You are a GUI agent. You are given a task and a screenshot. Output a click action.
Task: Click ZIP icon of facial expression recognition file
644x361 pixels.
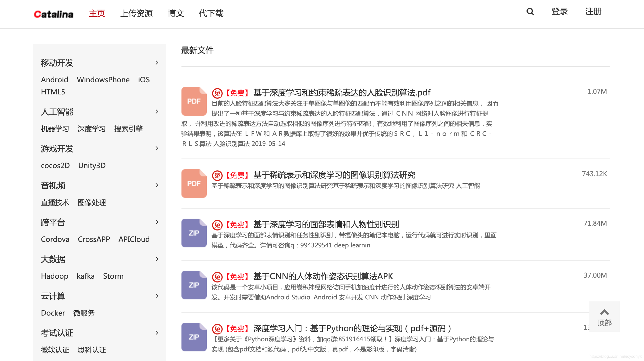(x=194, y=233)
